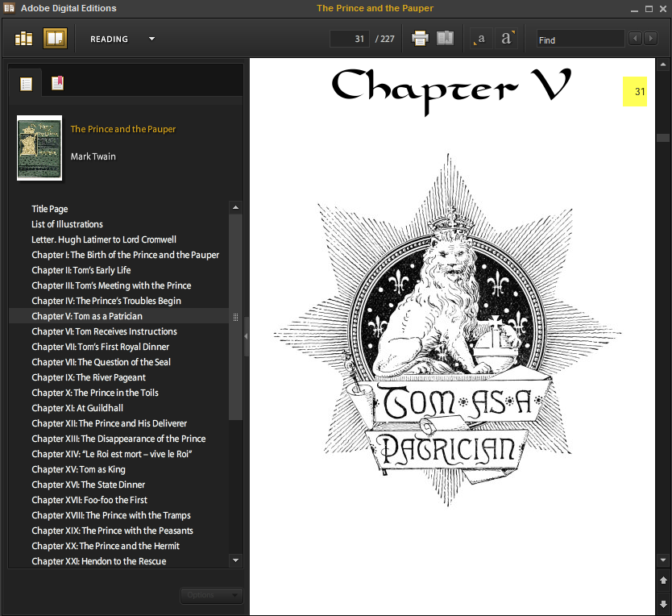The height and width of the screenshot is (616, 672).
Task: Click the Reading view book icon
Action: [x=55, y=39]
